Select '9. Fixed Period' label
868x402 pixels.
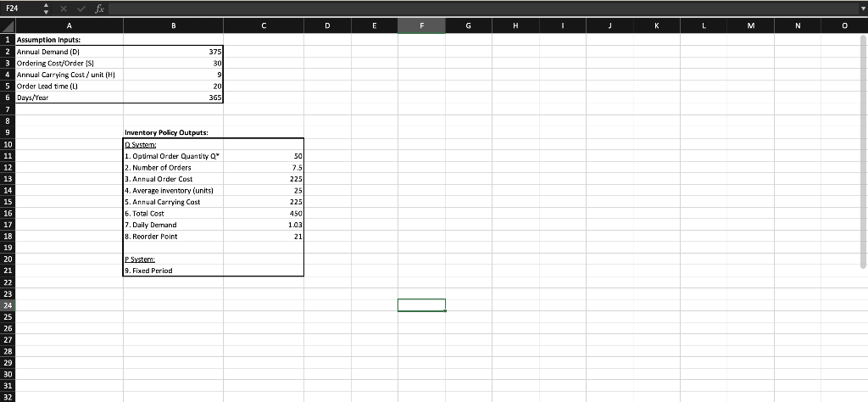[173, 271]
